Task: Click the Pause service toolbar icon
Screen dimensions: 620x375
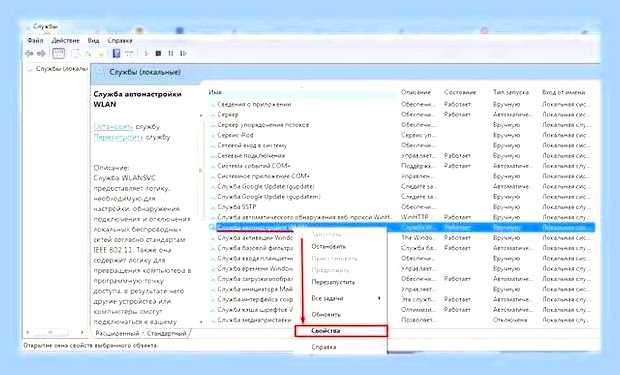Action: [x=170, y=53]
